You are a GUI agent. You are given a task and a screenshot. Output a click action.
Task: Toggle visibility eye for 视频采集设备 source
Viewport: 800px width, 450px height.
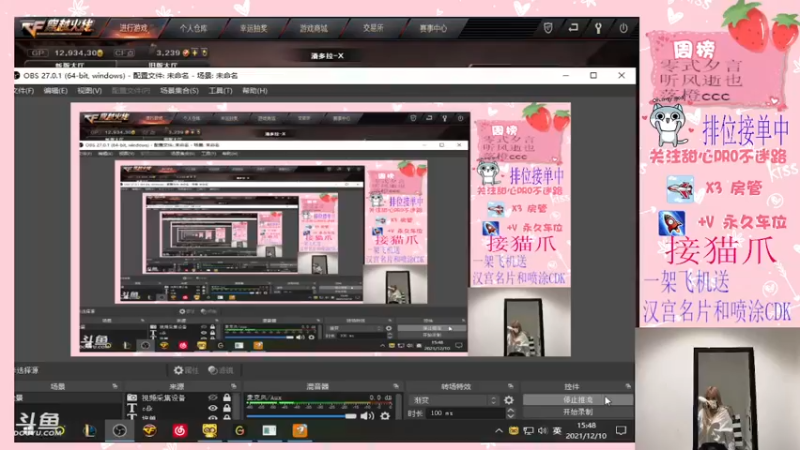coord(213,397)
